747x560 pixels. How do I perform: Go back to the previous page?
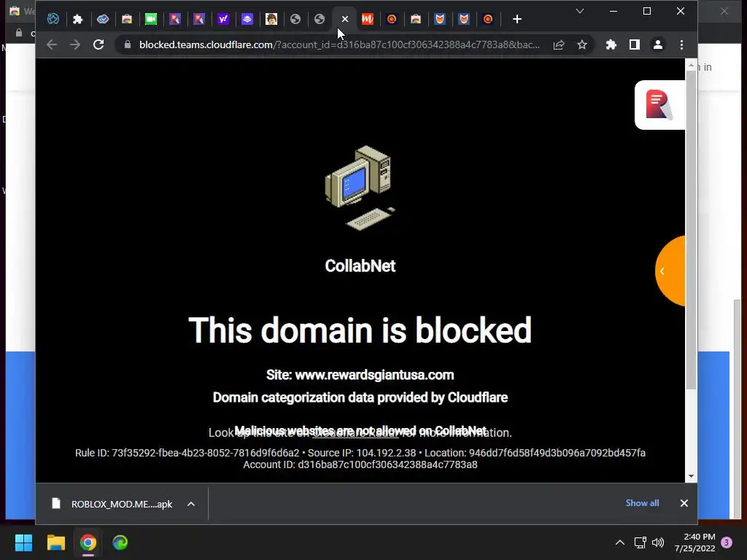(52, 44)
